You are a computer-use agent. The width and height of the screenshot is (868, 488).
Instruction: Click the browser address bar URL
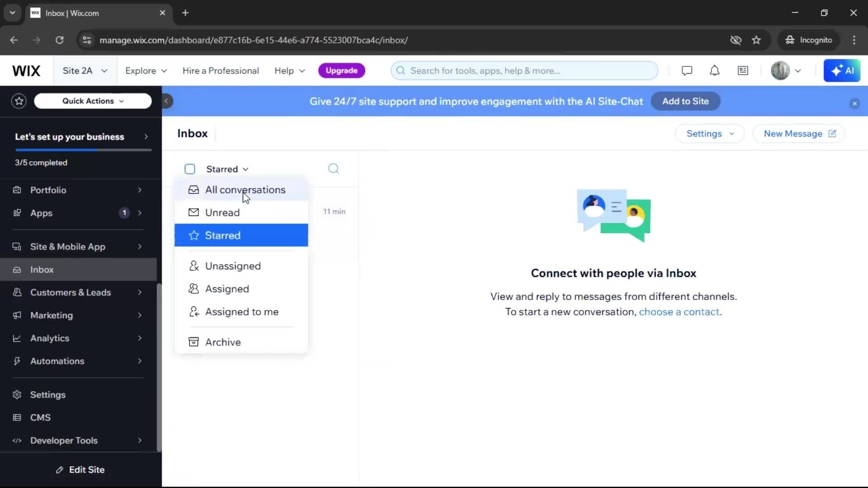tap(254, 40)
